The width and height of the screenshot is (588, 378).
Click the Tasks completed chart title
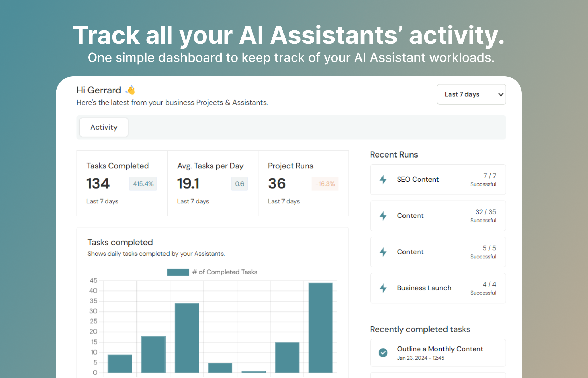tap(120, 242)
